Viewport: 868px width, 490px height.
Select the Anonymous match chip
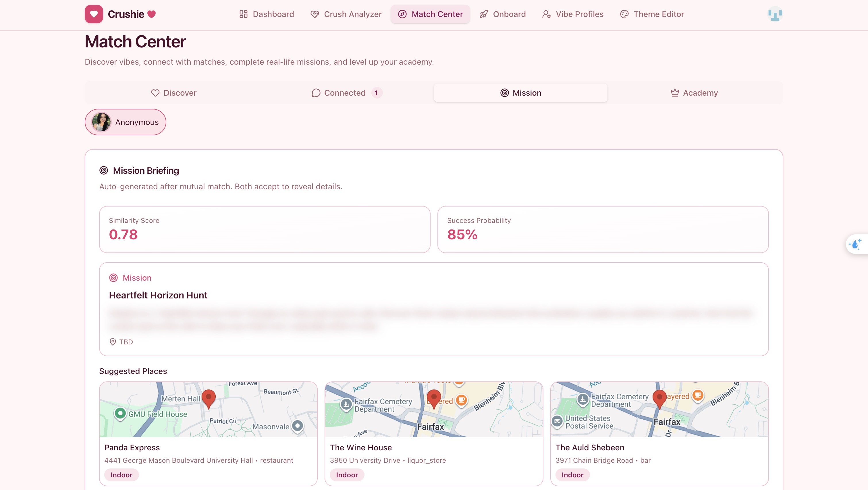(125, 122)
